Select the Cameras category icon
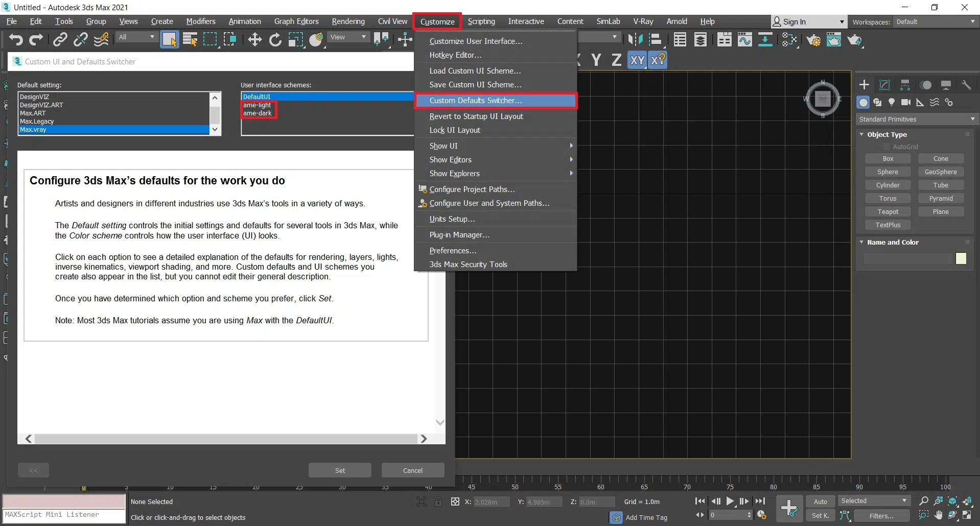Viewport: 980px width, 526px height. (x=906, y=103)
